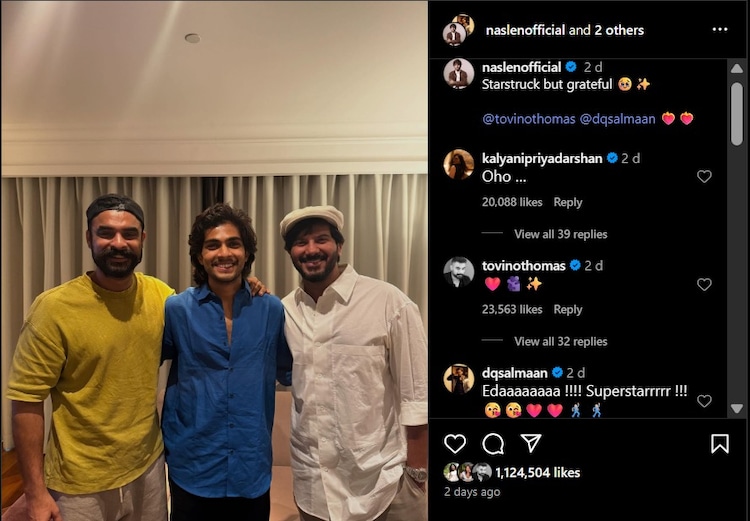
Task: Share the post via paper plane icon
Action: coord(531,443)
